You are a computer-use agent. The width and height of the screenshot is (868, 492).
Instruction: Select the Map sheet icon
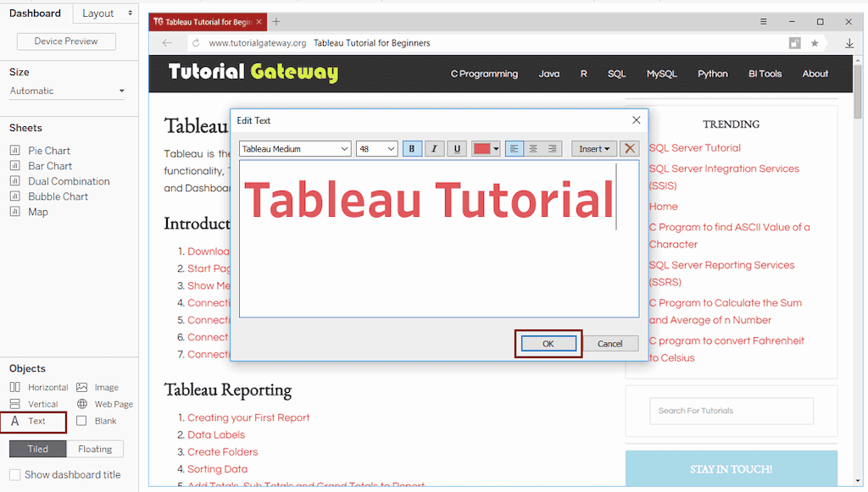[15, 212]
